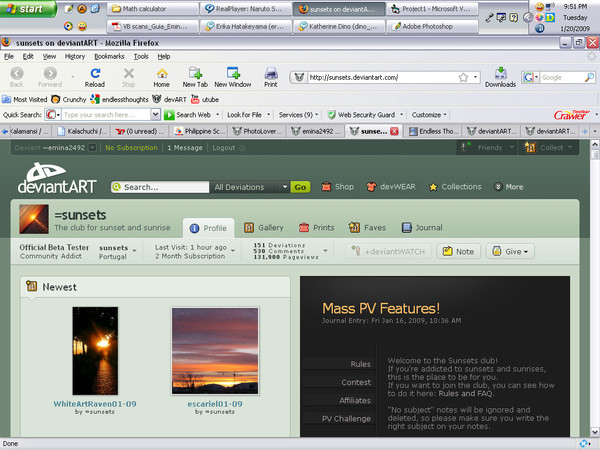This screenshot has height=450, width=600.
Task: Open Math calculator from the taskbar
Action: 153,8
